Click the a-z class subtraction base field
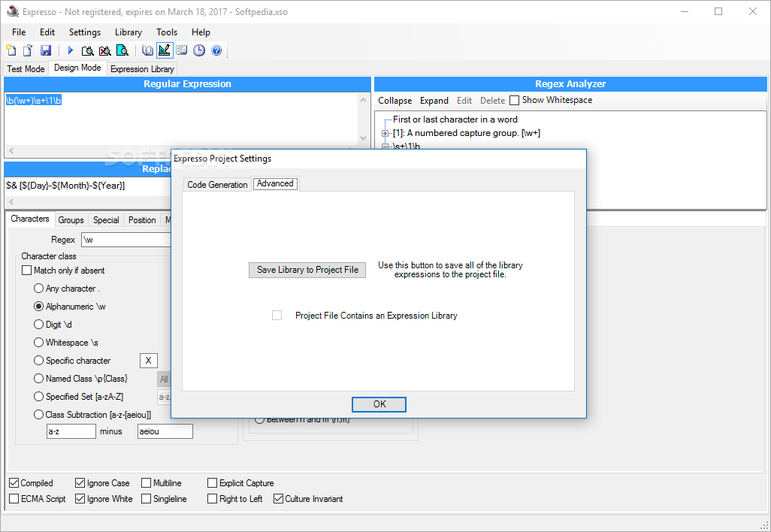This screenshot has height=532, width=771. pos(71,431)
